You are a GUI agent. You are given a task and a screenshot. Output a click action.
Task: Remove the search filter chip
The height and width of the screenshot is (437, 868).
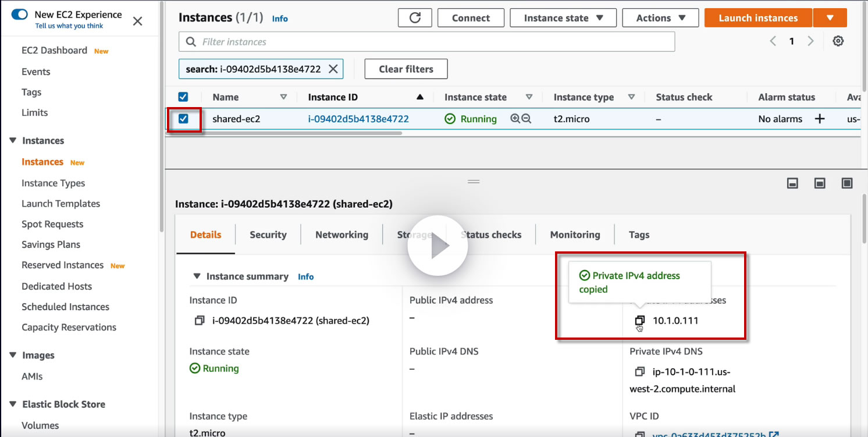click(333, 69)
